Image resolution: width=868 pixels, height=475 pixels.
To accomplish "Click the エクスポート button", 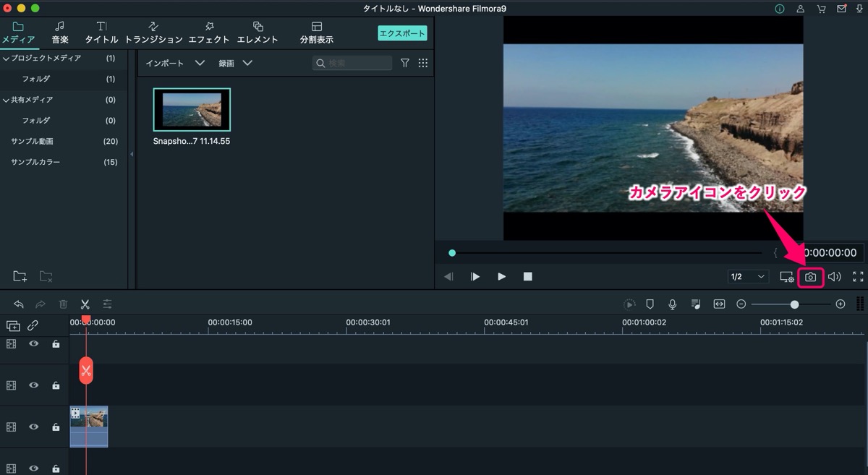I will (402, 33).
